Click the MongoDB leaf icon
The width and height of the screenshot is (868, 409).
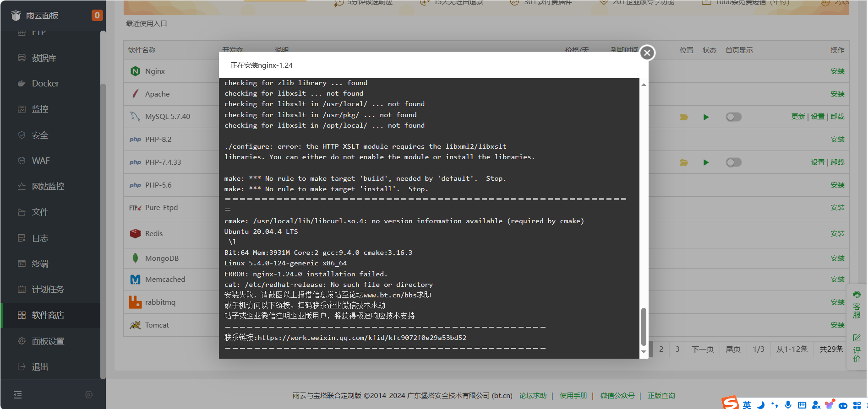[135, 258]
